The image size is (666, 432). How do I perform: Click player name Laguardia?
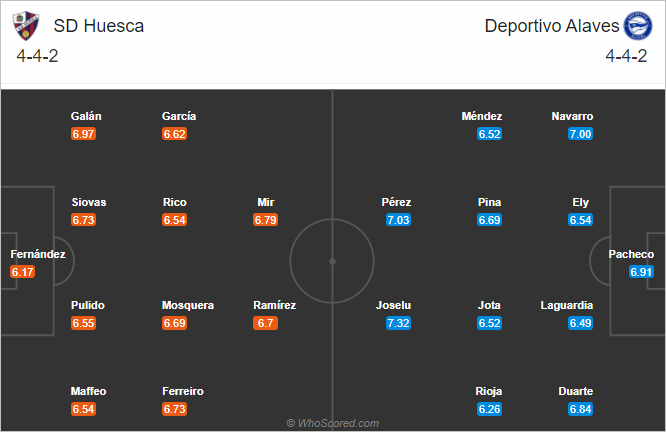567,305
